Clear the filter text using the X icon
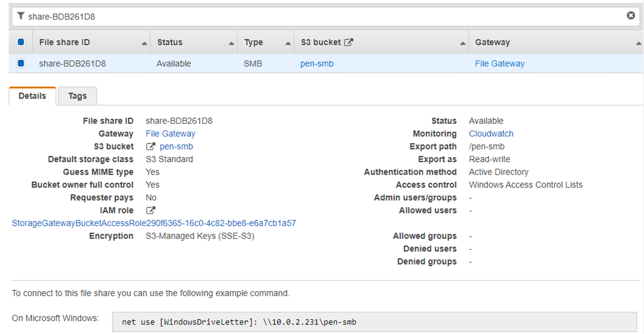 pos(630,15)
